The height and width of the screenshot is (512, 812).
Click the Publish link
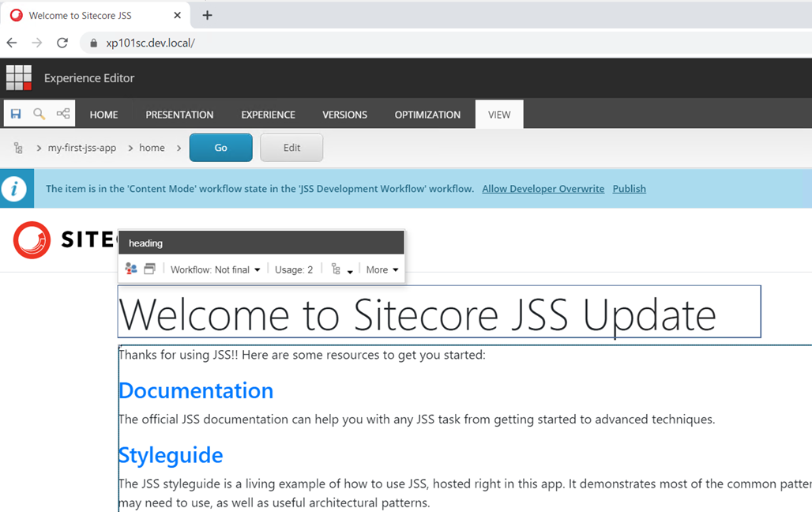pyautogui.click(x=630, y=189)
